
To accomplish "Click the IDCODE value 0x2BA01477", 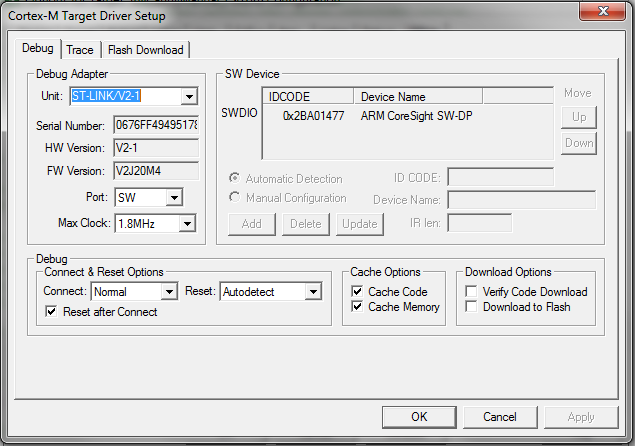I will pos(313,116).
